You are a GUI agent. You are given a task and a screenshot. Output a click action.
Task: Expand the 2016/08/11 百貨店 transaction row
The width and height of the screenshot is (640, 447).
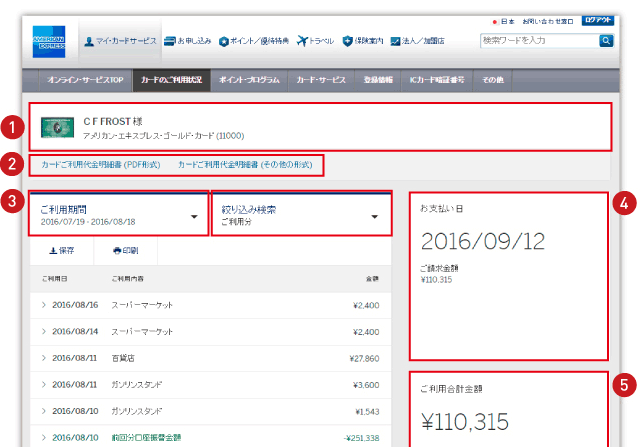[x=44, y=356]
